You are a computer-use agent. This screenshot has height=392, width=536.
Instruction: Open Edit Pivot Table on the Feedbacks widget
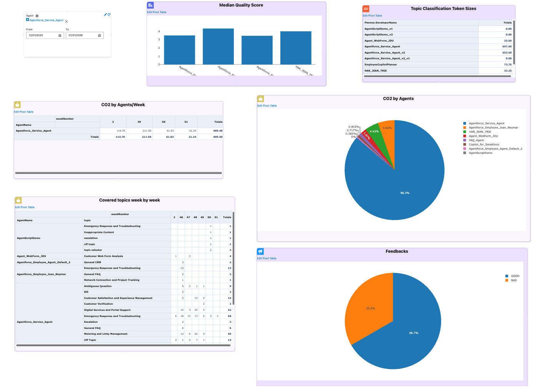point(266,258)
